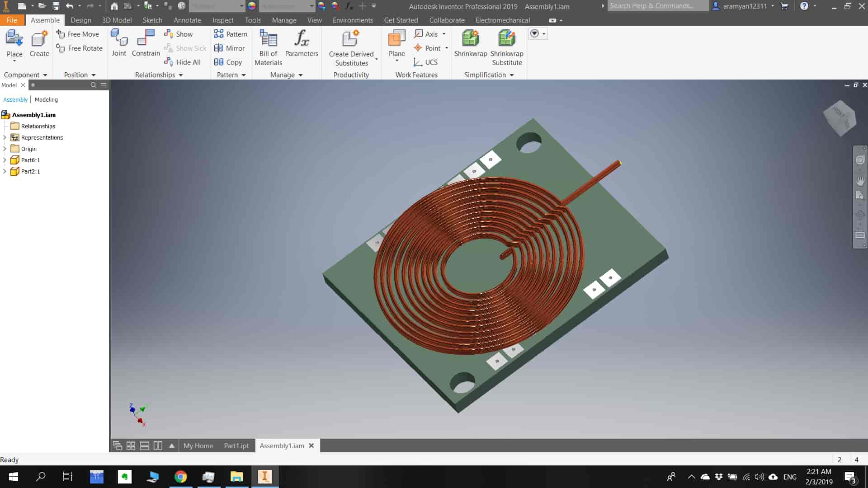The width and height of the screenshot is (868, 488).
Task: Expand the Origin folder node
Action: 5,149
